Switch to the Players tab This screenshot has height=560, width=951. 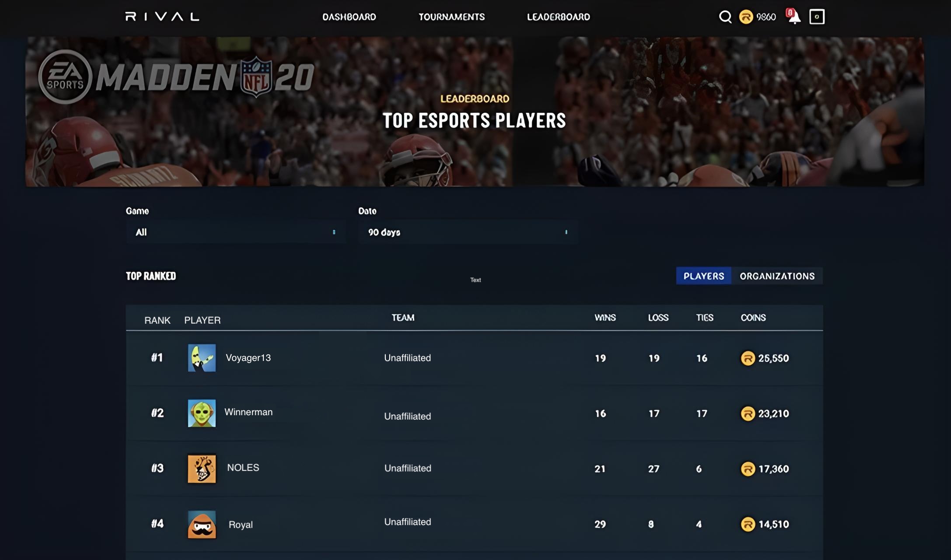click(704, 276)
